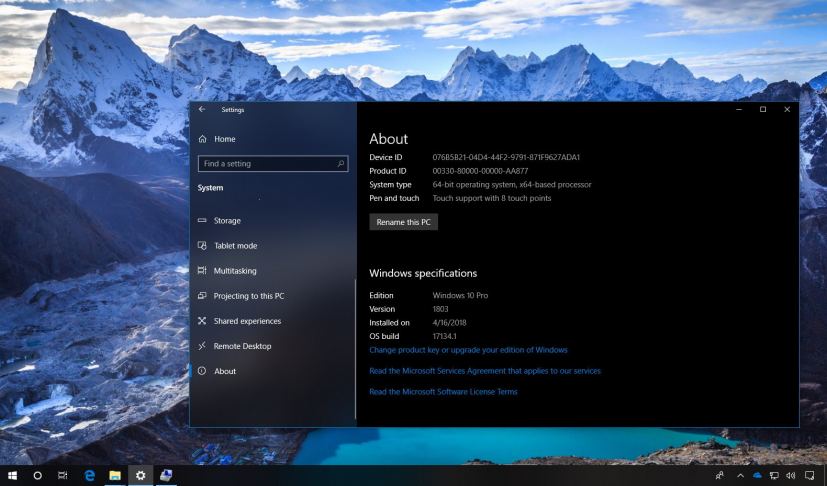This screenshot has width=827, height=486.
Task: Click the Settings gear taskbar icon
Action: pos(140,475)
